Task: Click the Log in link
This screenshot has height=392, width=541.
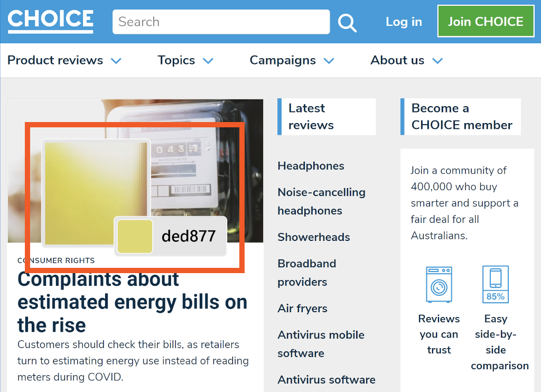Action: tap(404, 22)
